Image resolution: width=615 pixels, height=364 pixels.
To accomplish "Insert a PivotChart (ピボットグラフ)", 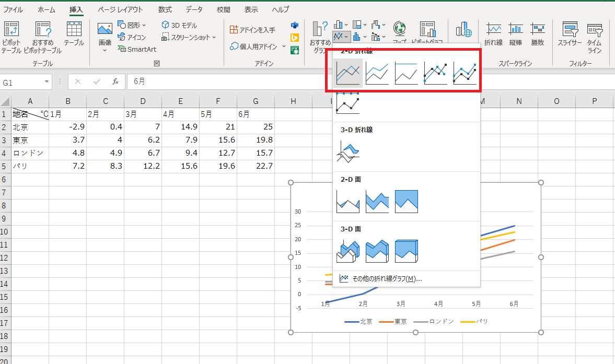I will (x=427, y=33).
